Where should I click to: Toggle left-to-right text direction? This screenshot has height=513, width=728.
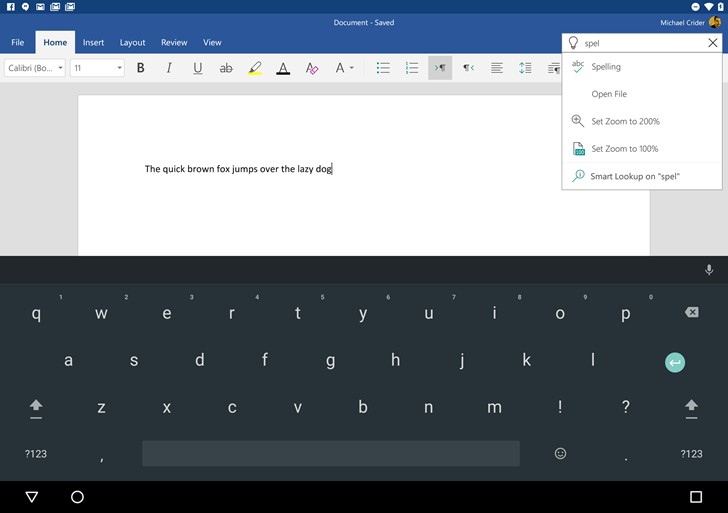coord(440,68)
